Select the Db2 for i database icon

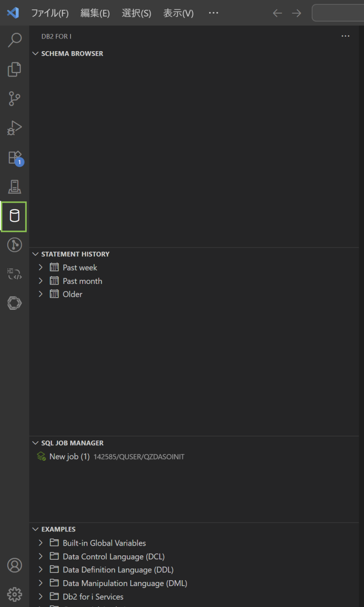pos(15,216)
